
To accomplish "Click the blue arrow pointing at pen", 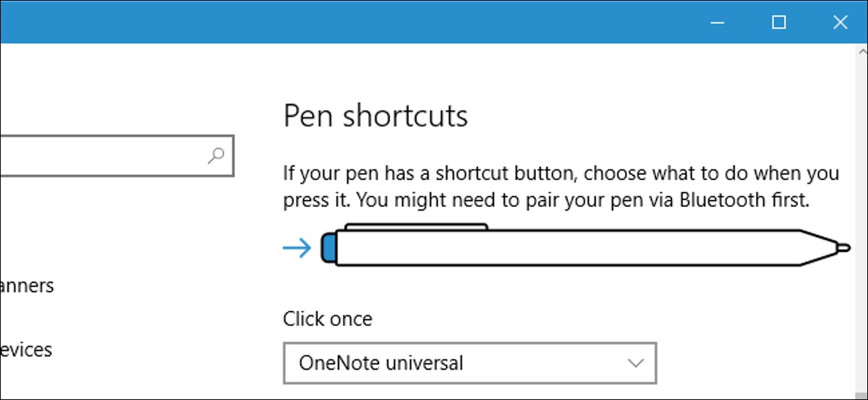I will pos(297,248).
